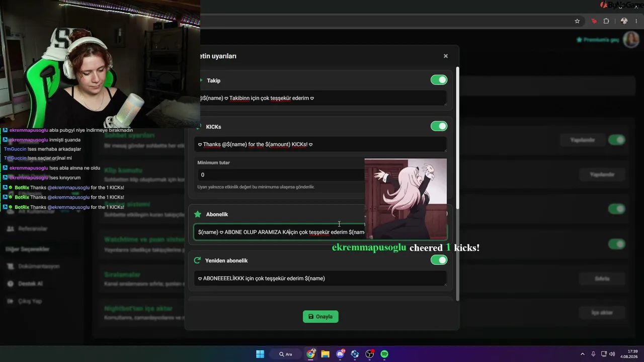Viewport: 644px width, 362px height.
Task: Toggle the KICKs alert switch
Action: click(x=439, y=126)
